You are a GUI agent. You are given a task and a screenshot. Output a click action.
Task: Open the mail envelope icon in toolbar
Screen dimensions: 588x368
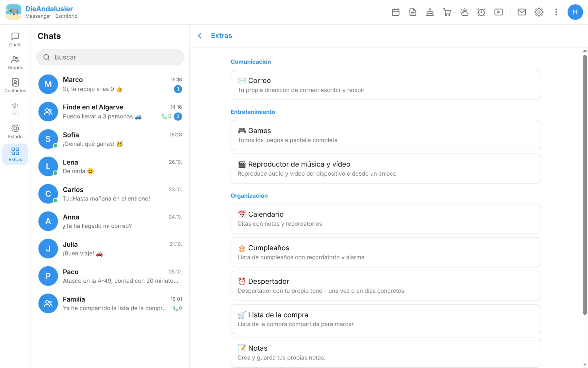[x=522, y=12]
